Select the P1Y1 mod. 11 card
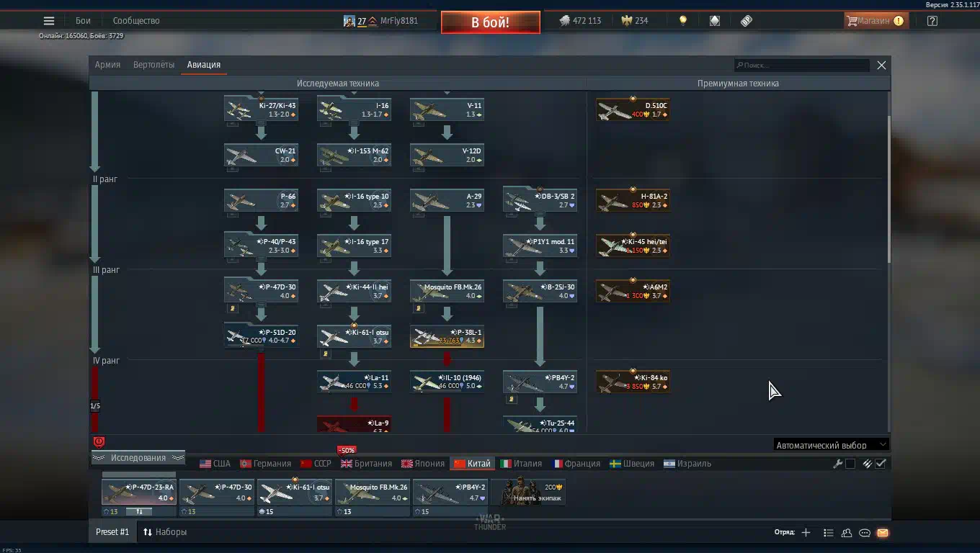The width and height of the screenshot is (980, 553). (540, 246)
